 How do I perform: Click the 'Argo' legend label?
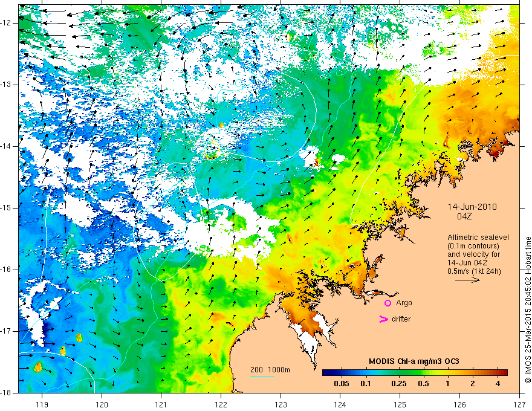tap(404, 303)
